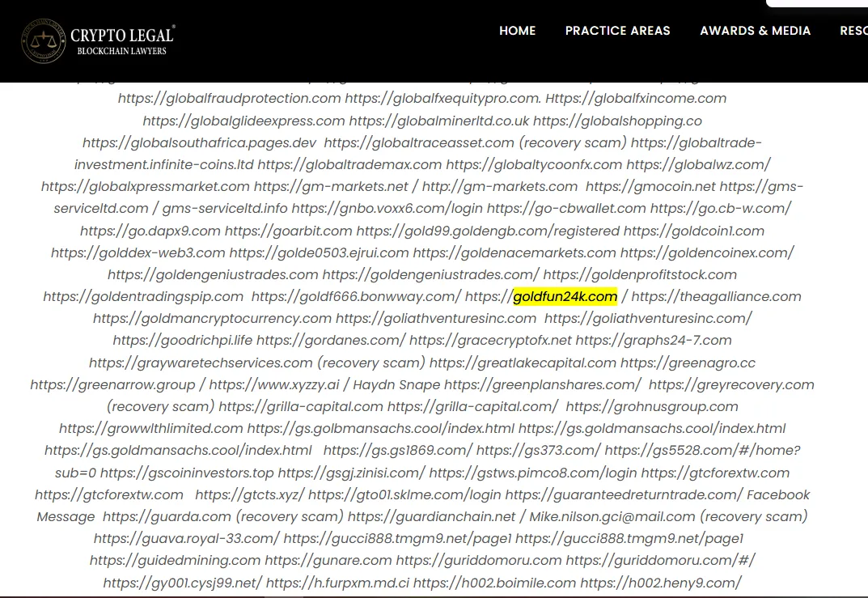Click https://goldenacemarkets.com entry
This screenshot has width=868, height=598.
[x=514, y=252]
